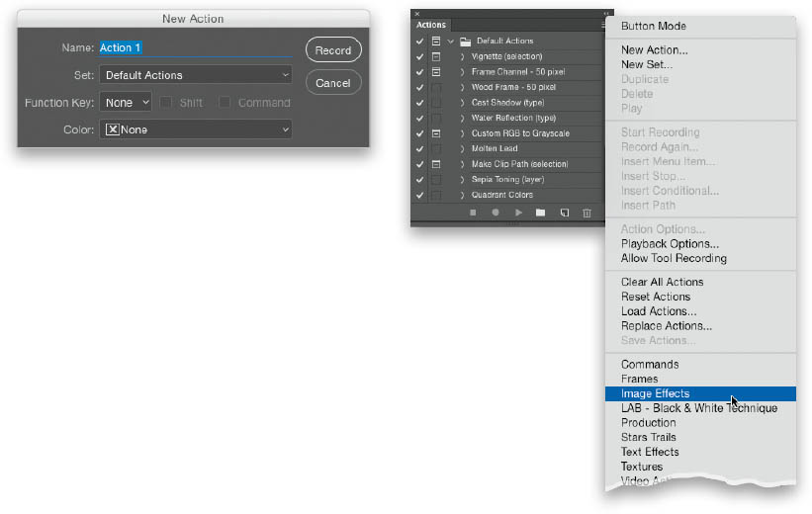
Task: Expand the Sepia Toning (layer) action
Action: click(462, 180)
